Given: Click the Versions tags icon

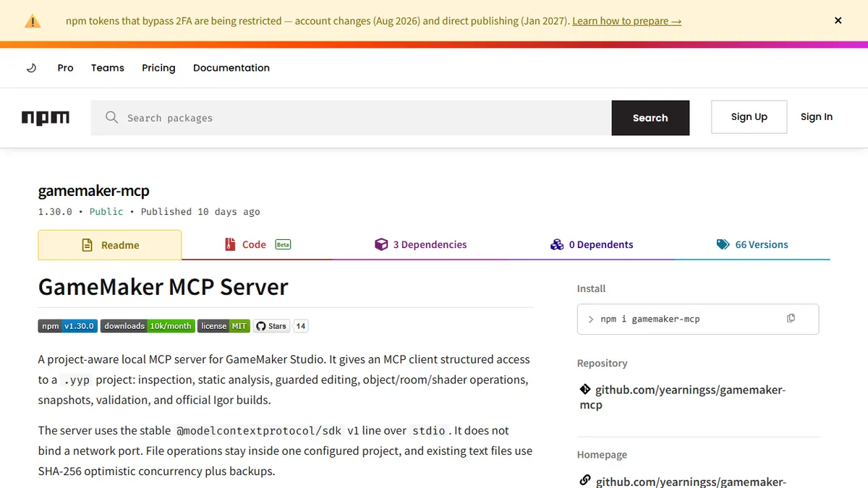Looking at the screenshot, I should tap(723, 244).
